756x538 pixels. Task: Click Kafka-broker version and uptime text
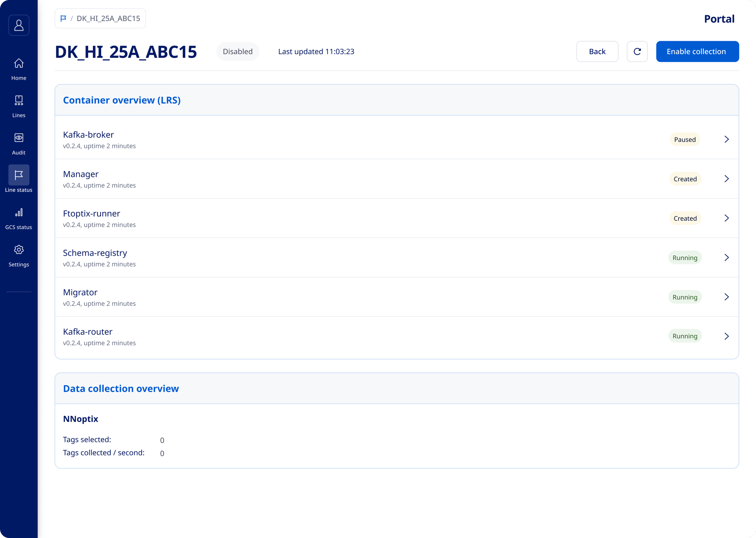pos(99,146)
